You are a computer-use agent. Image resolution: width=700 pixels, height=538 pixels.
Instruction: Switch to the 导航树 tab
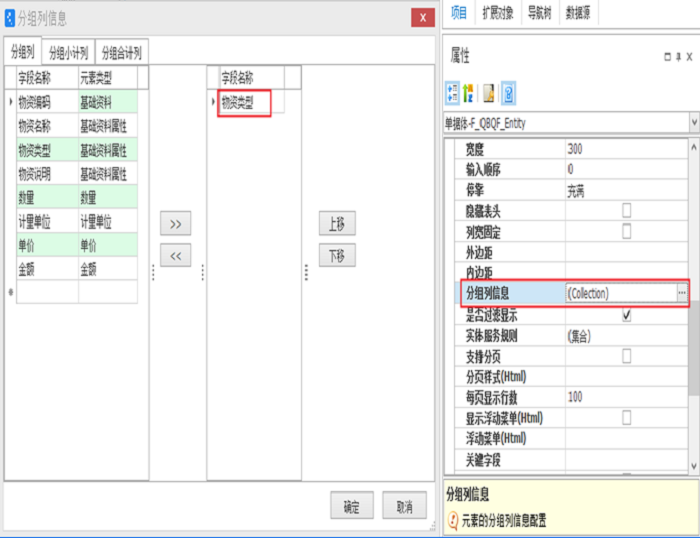pyautogui.click(x=544, y=13)
